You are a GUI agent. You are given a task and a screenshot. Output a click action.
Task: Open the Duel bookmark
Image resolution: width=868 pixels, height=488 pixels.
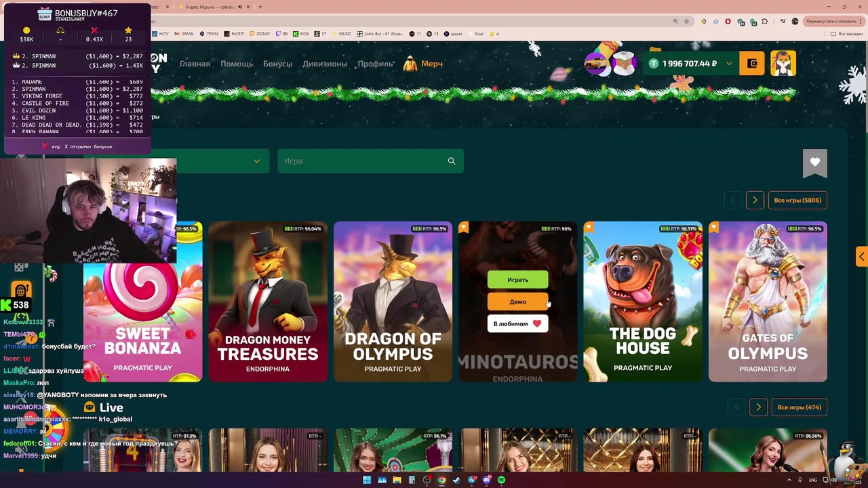tap(475, 33)
